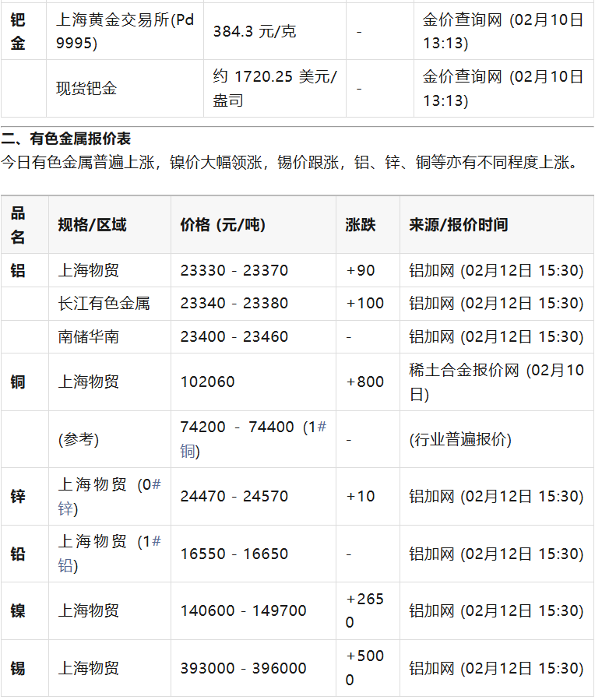Click the 二、有色金属报价表 section heading
The width and height of the screenshot is (595, 700).
66,139
